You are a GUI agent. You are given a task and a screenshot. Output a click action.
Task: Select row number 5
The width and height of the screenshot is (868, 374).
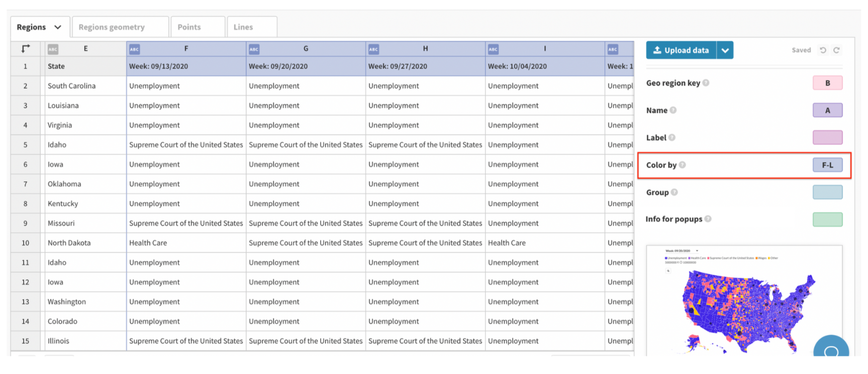tap(25, 145)
